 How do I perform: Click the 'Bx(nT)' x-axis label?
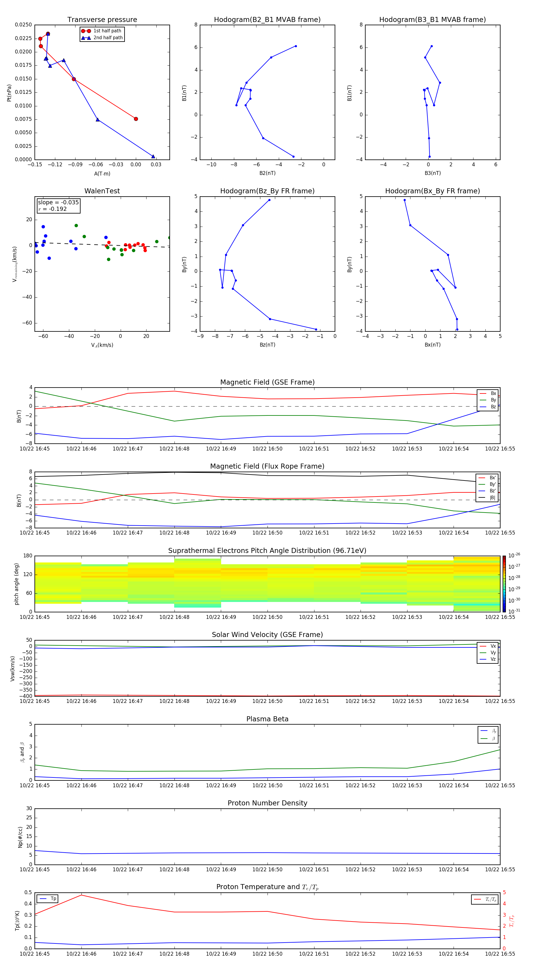(432, 345)
